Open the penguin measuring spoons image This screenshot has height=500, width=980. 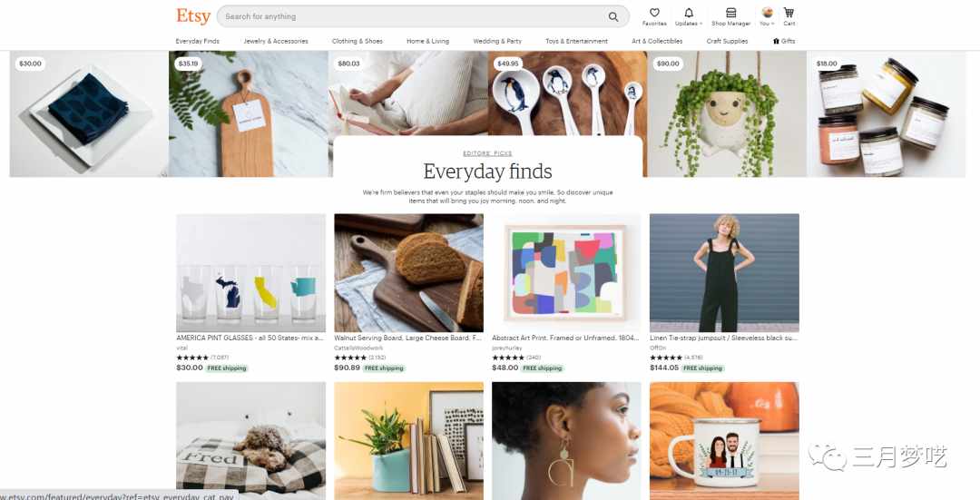[567, 93]
